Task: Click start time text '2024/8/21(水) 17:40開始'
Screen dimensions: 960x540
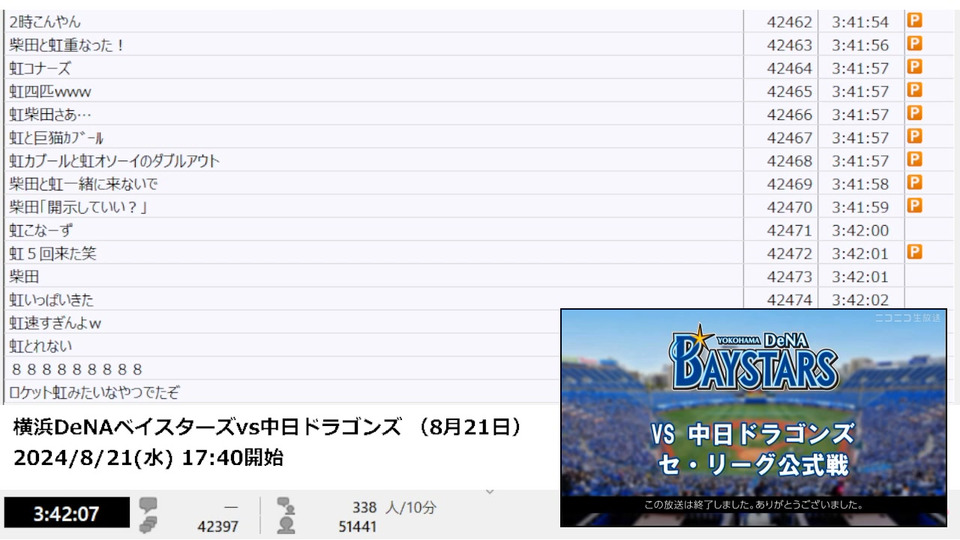Action: click(x=148, y=457)
